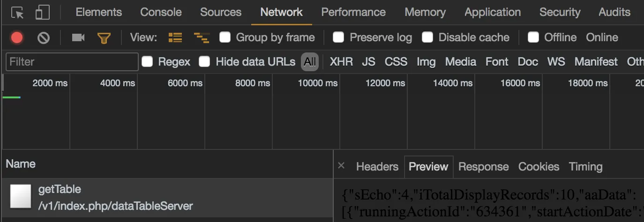Screen dimensions: 644x222
Task: Toggle the device toolbar icon
Action: click(42, 13)
